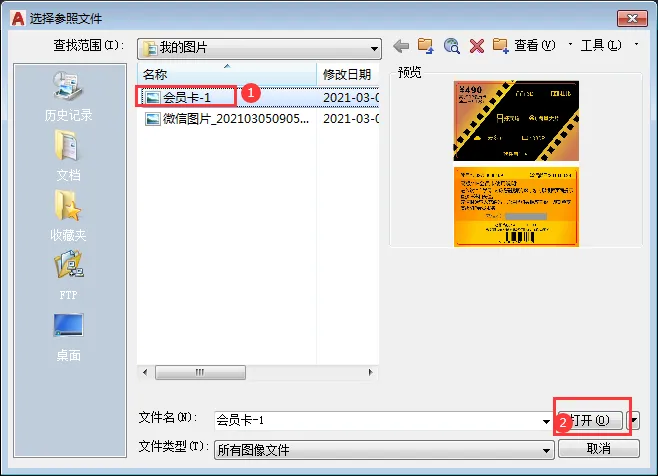Viewport: 658px width, 476px height.
Task: Open the 收藏夹 favorites folder shortcut
Action: pyautogui.click(x=68, y=216)
